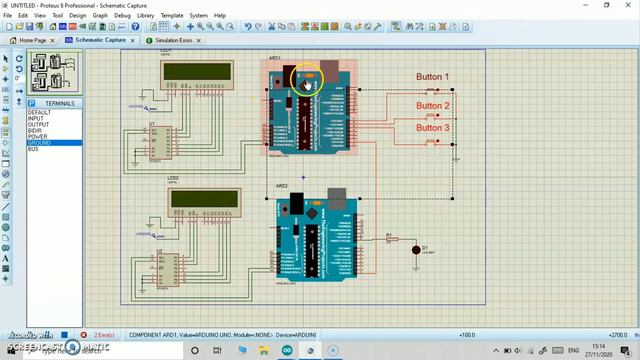
Task: Open the Windows notification center icon
Action: click(x=625, y=351)
